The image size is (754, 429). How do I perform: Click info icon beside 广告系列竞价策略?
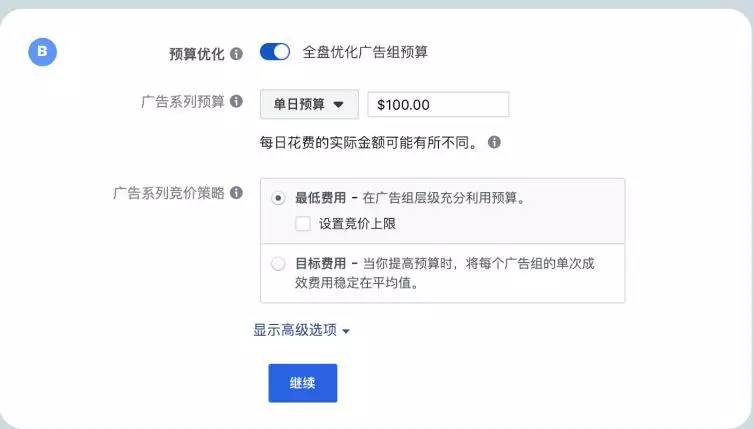pyautogui.click(x=236, y=192)
